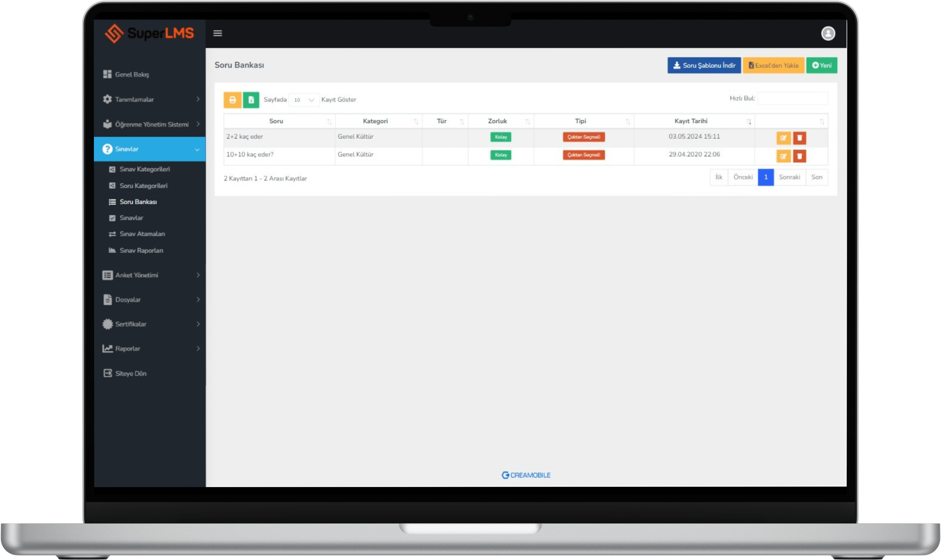Open the user profile avatar
The height and width of the screenshot is (560, 941).
tap(828, 33)
